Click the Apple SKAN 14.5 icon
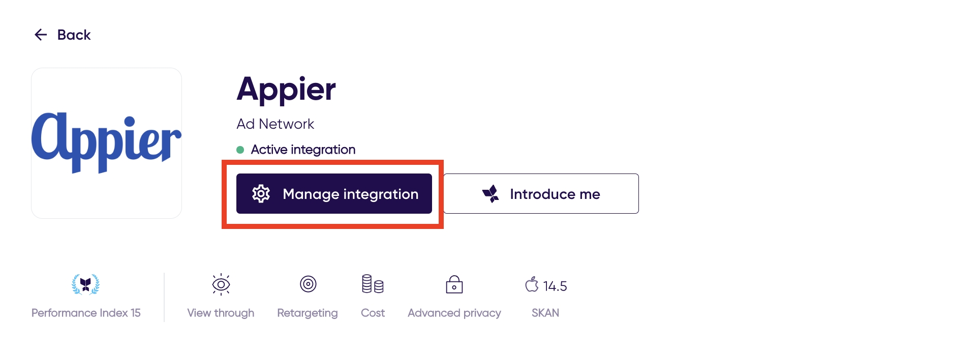Image resolution: width=980 pixels, height=347 pixels. click(532, 284)
